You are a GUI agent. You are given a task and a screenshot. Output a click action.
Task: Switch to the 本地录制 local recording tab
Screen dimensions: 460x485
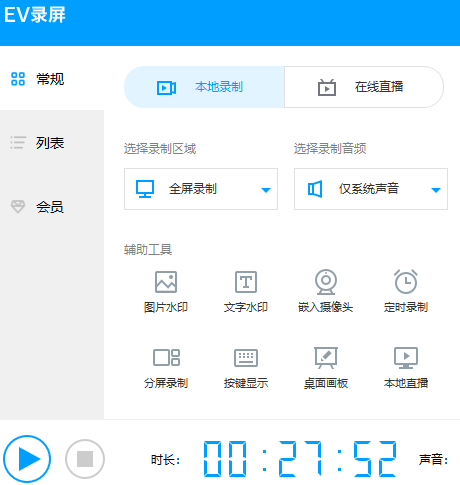[204, 87]
